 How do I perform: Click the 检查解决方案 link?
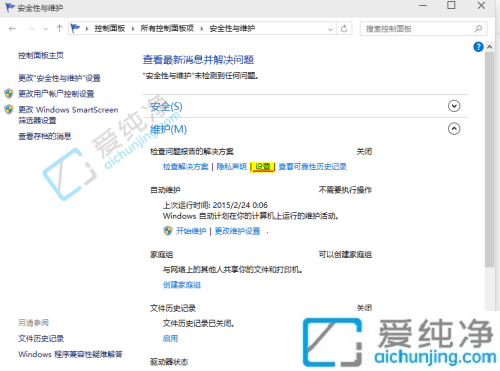point(185,167)
